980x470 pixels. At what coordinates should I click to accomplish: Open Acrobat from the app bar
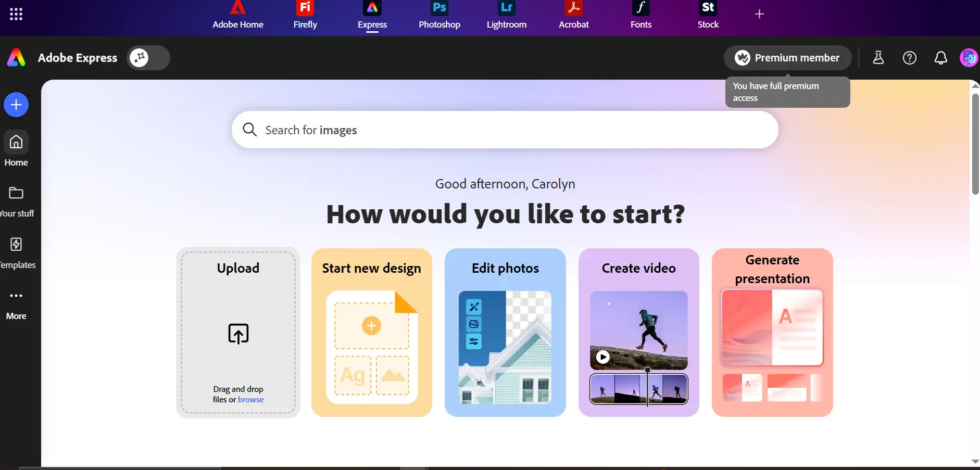click(574, 16)
